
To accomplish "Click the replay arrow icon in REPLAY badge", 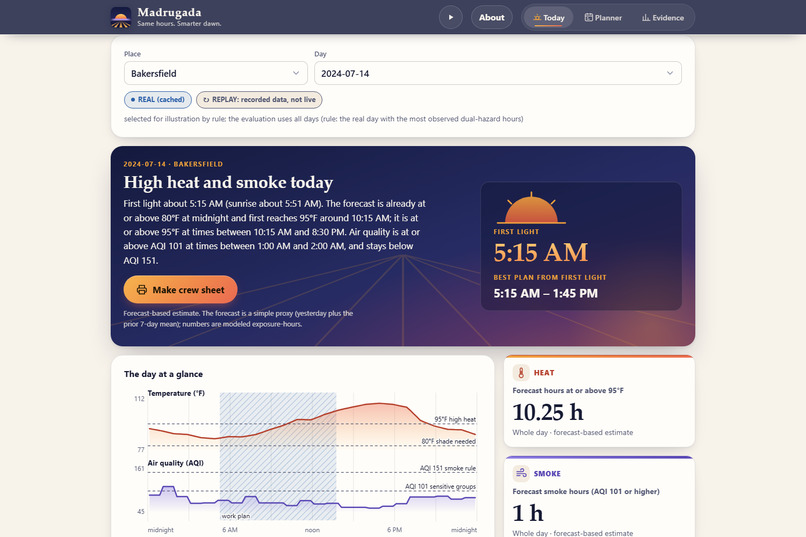I will point(206,100).
